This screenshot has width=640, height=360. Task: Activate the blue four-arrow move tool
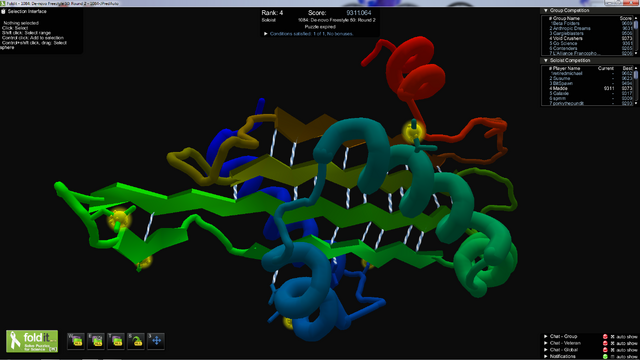pyautogui.click(x=156, y=341)
